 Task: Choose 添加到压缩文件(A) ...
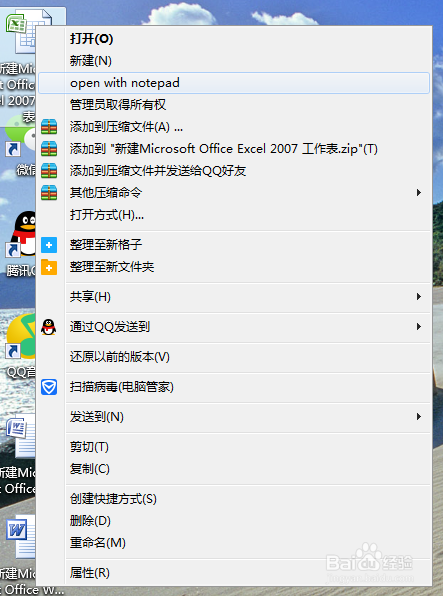(x=234, y=127)
